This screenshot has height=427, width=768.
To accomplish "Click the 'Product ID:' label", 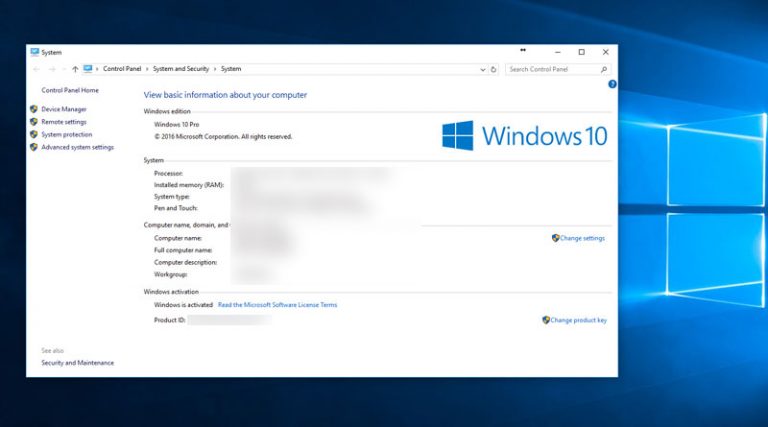I will click(169, 320).
